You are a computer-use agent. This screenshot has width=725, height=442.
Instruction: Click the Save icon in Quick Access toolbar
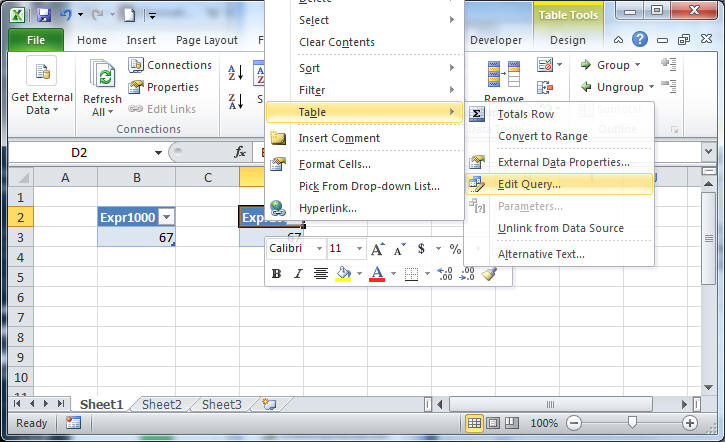coord(44,15)
